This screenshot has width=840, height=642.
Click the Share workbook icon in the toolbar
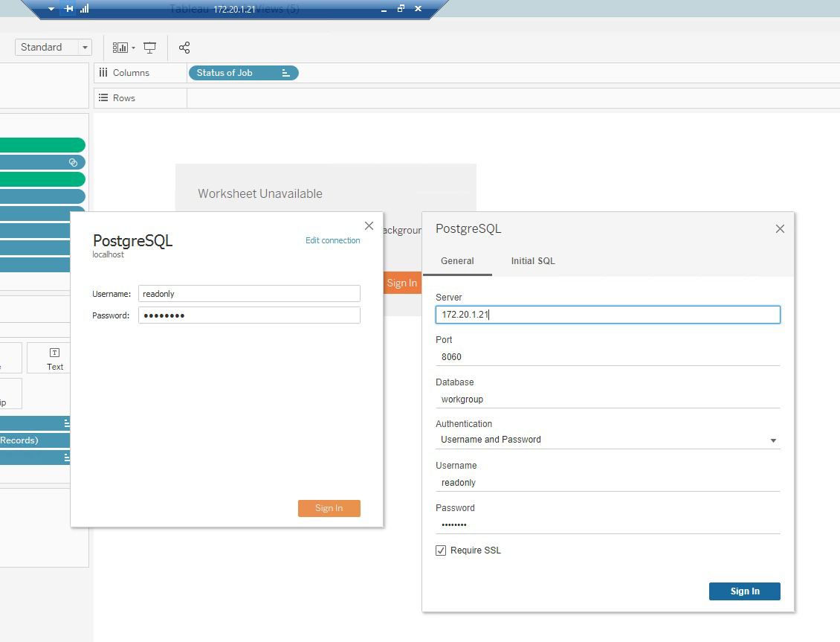pyautogui.click(x=184, y=48)
